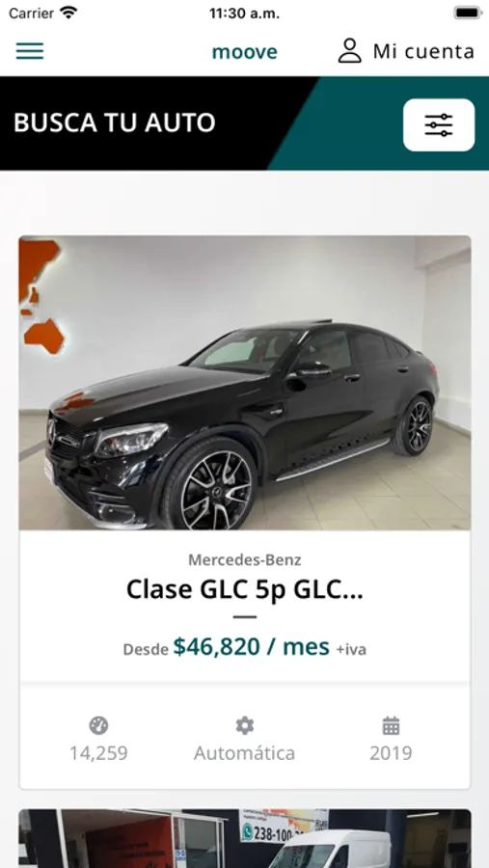Select the 14,259 mileage value
Screen dimensions: 489x868
click(98, 753)
